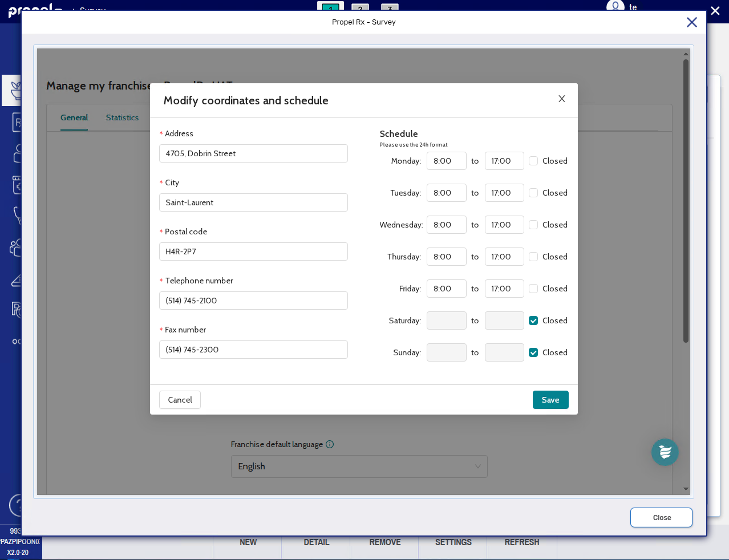Screen dimensions: 729x560
Task: Expand the Franchise default language dropdown
Action: click(x=359, y=466)
